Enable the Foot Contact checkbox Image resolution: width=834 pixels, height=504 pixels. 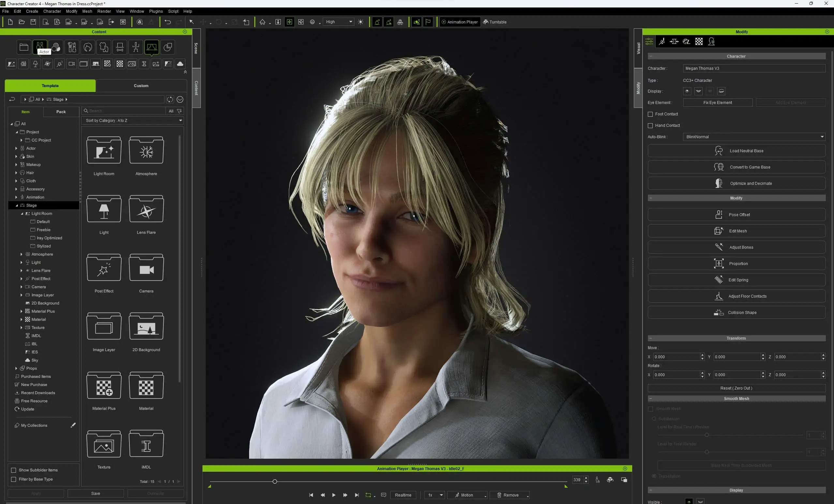tap(650, 114)
